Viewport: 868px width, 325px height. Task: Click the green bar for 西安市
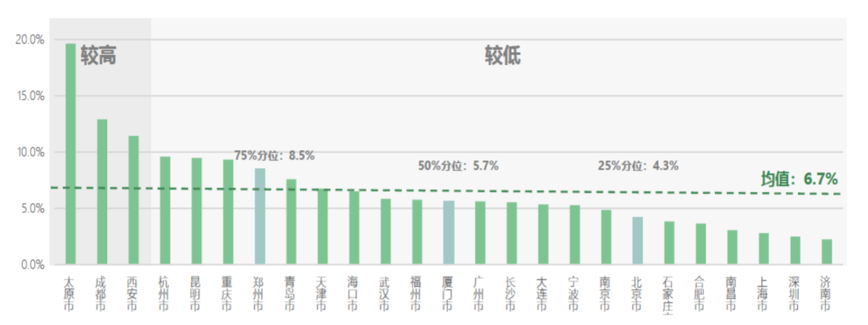click(x=133, y=200)
